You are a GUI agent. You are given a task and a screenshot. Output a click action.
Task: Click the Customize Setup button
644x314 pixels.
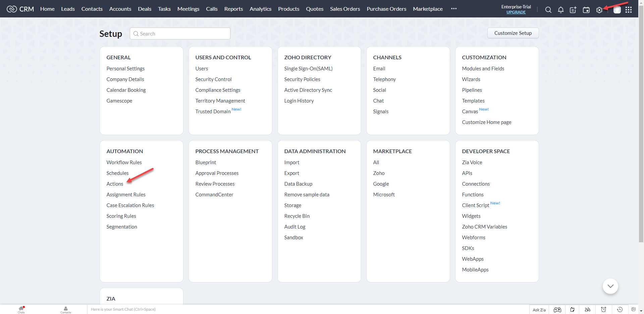click(x=513, y=33)
